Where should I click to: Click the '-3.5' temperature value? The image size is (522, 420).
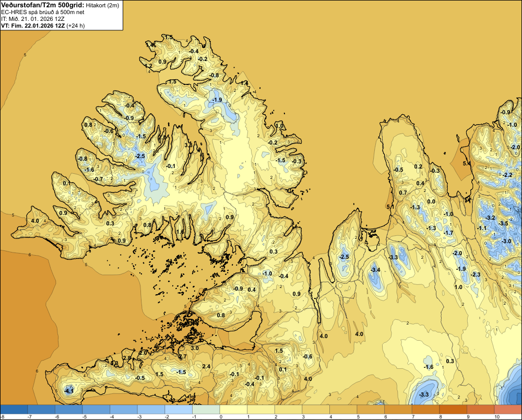point(504,223)
